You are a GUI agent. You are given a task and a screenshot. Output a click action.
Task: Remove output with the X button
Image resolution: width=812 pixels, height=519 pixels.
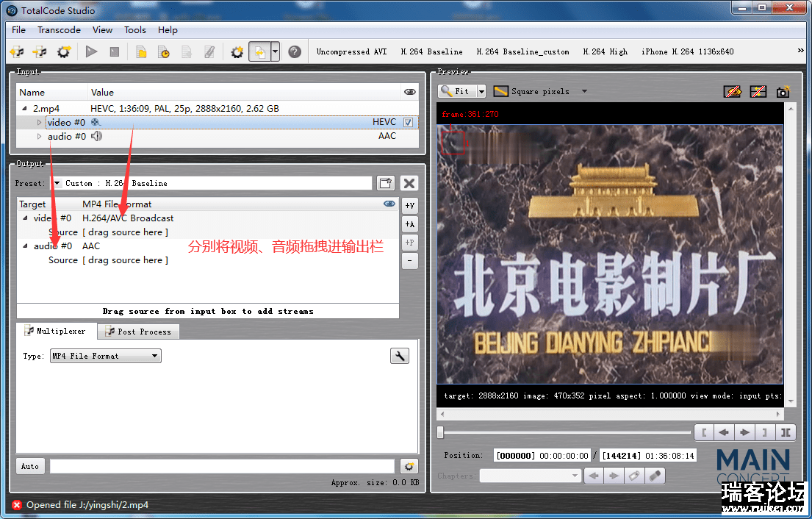click(409, 183)
